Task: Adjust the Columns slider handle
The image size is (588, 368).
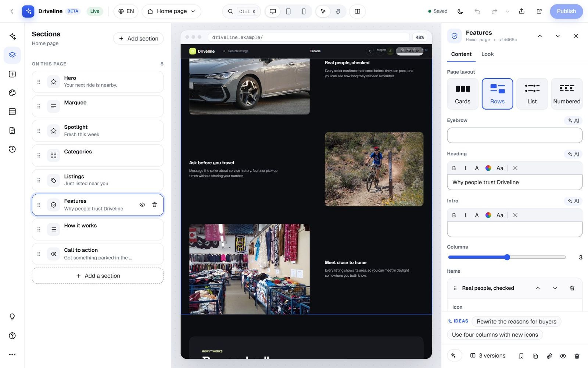Action: [507, 257]
